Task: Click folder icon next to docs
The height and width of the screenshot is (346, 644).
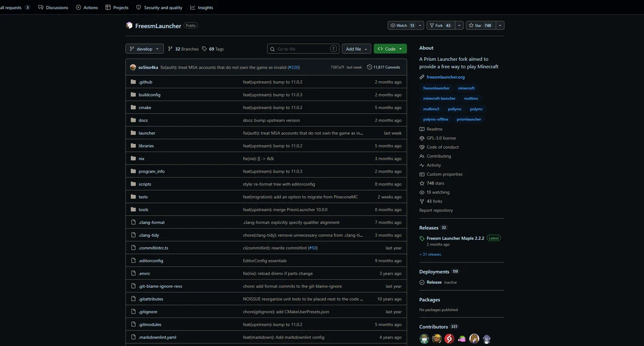Action: 133,120
